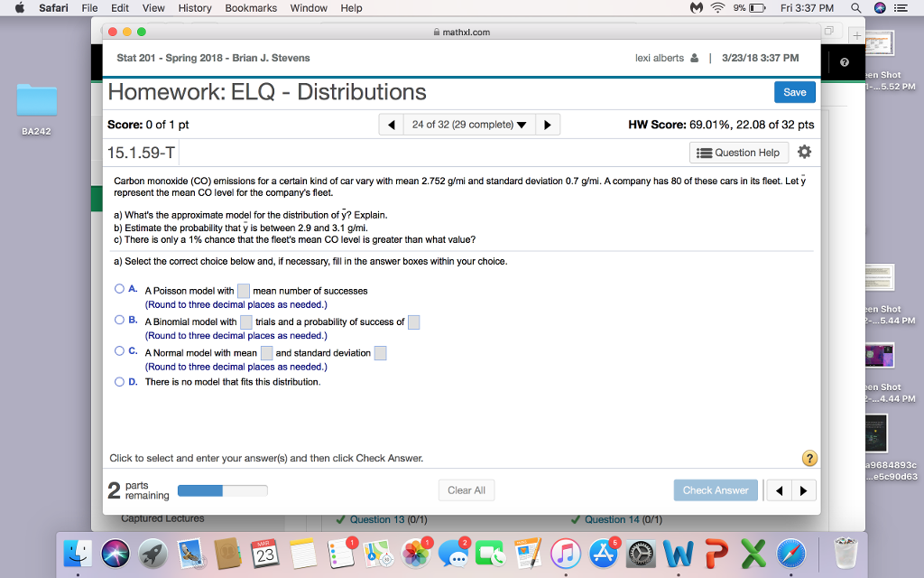Advance to the next exercise with the right arrow
The image size is (924, 578).
coord(548,123)
